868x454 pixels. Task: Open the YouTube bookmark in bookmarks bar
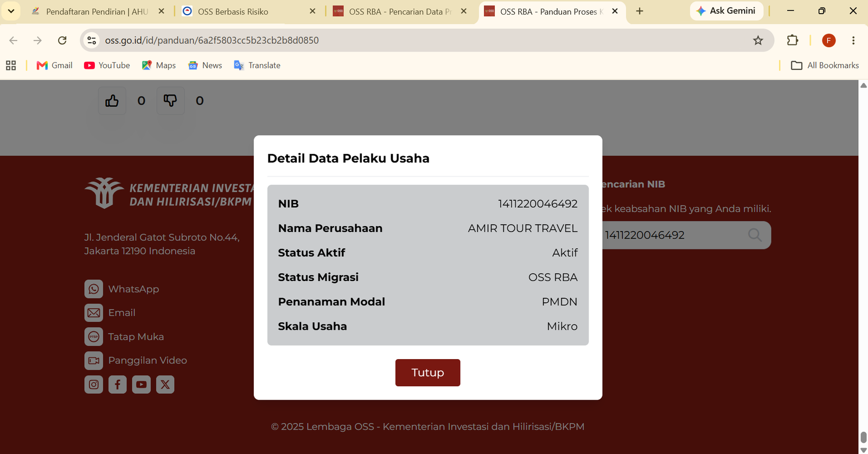(107, 66)
